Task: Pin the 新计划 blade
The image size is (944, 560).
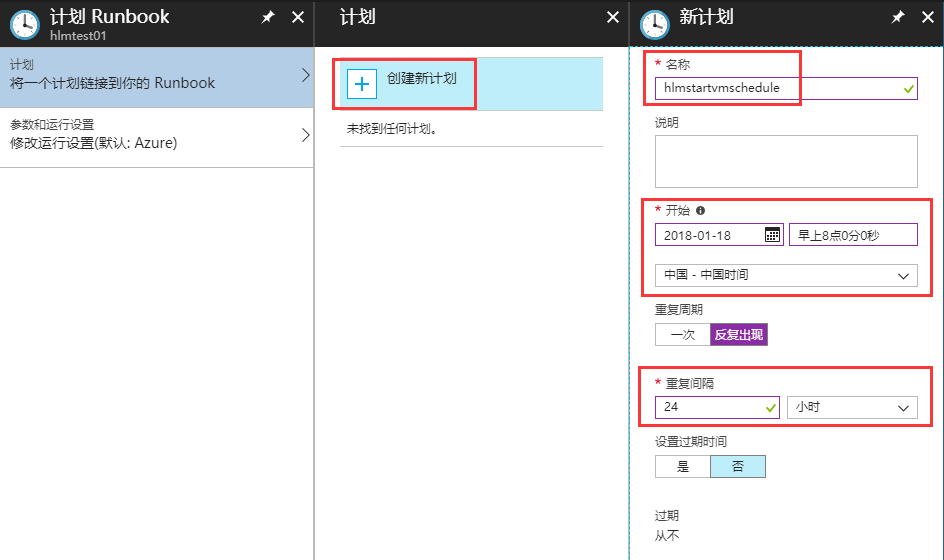Action: (898, 17)
